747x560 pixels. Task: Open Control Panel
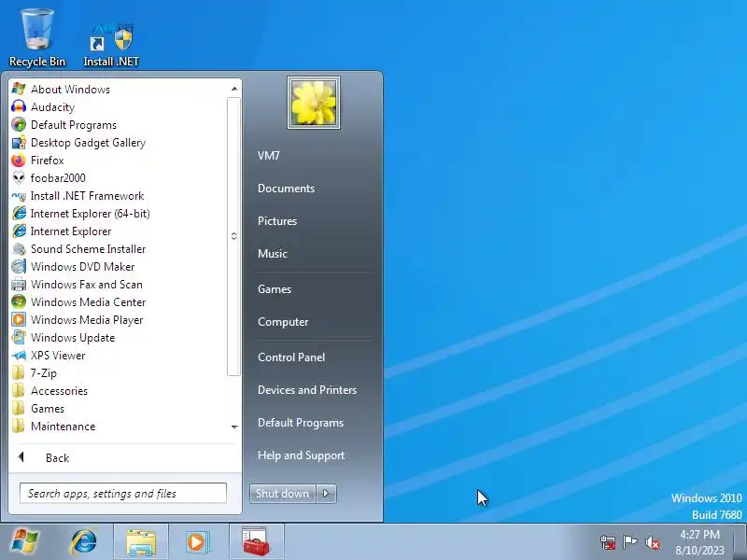[x=291, y=357]
